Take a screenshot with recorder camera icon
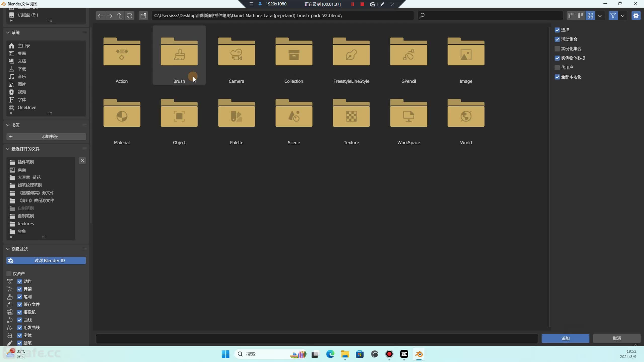 click(x=373, y=4)
